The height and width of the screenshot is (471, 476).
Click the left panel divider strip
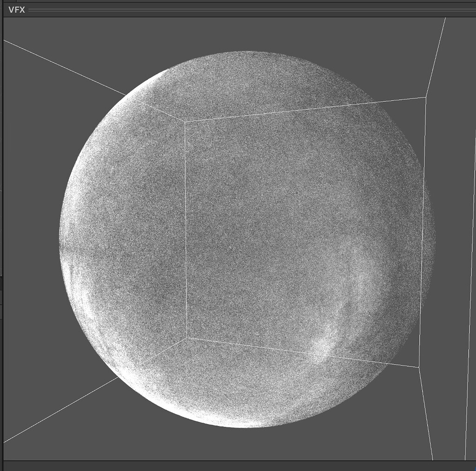tap(2, 232)
